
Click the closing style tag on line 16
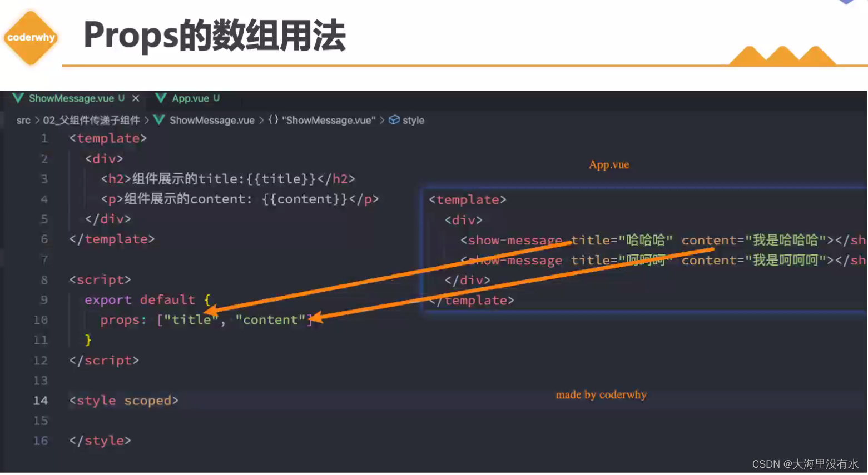(x=100, y=441)
